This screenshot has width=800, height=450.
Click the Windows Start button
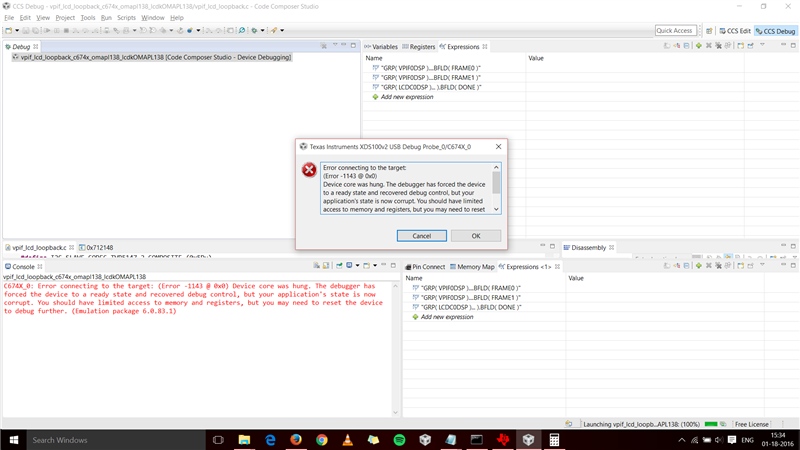coord(14,440)
